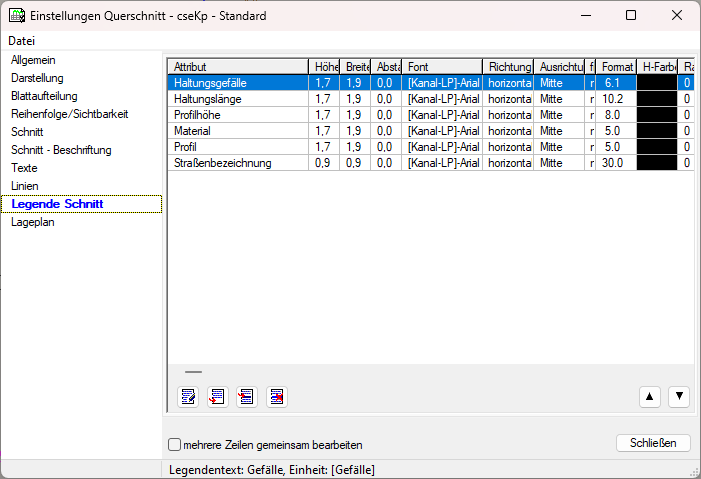Click the Richtung cell of Profil row

508,147
